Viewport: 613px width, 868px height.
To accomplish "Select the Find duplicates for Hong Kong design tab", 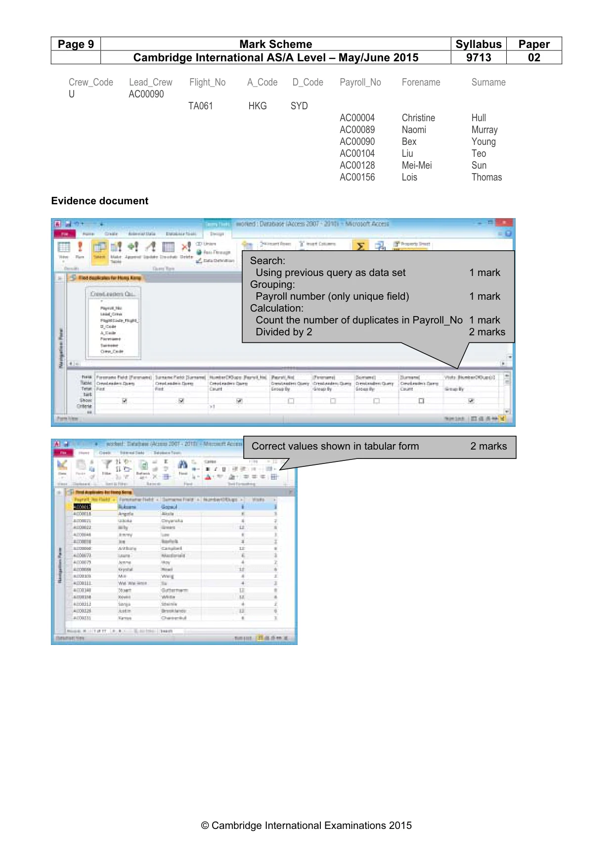I will pos(106,278).
